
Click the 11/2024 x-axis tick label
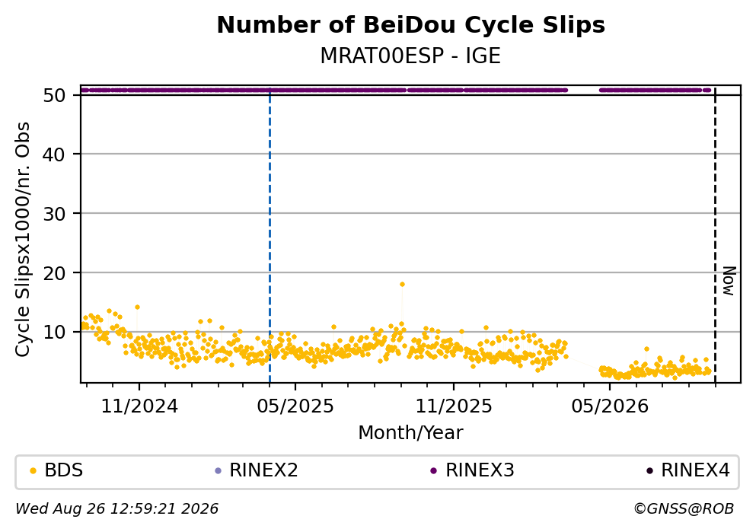pos(139,406)
